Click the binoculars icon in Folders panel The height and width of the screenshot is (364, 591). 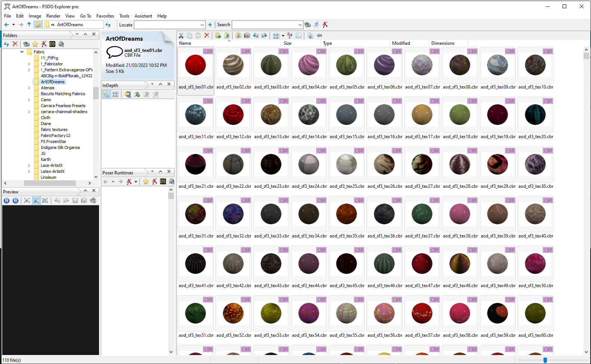click(27, 44)
